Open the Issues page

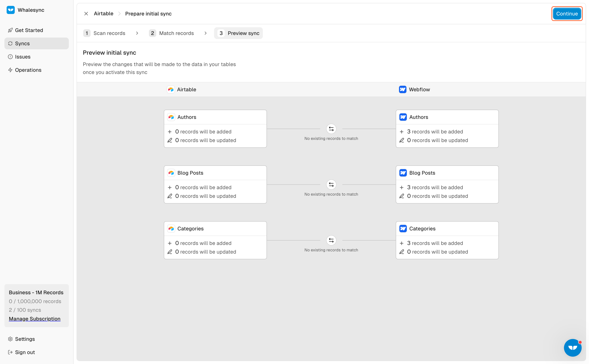click(x=37, y=56)
